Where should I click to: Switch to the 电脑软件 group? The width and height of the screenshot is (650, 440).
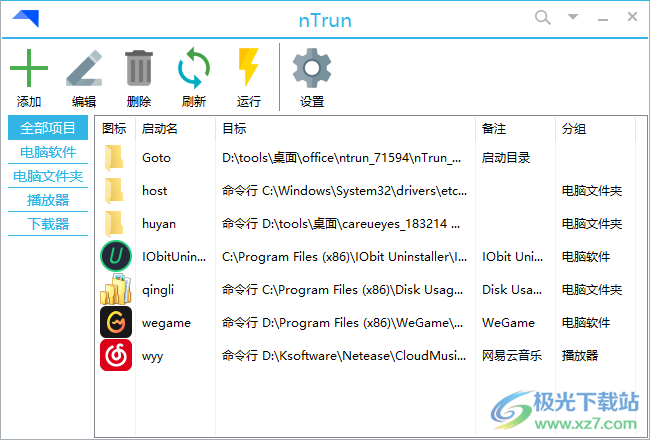coord(48,152)
